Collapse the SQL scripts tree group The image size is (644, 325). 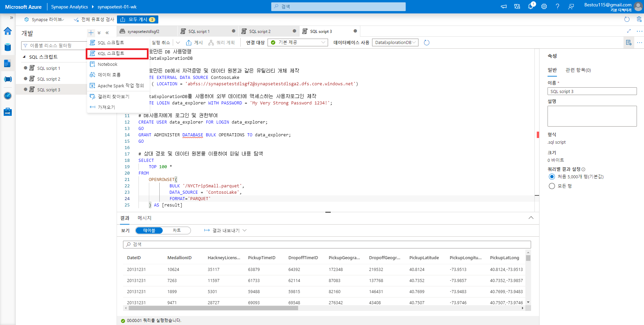(x=24, y=57)
